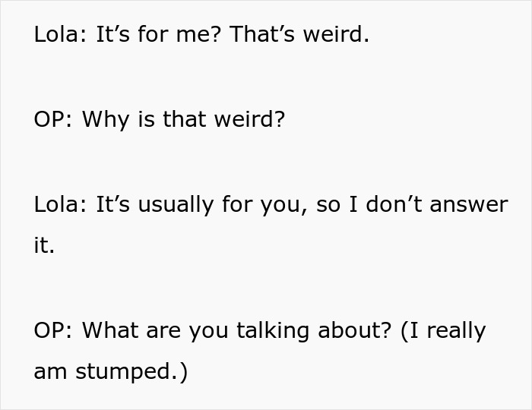Click the text "am stumped.)"
Image resolution: width=532 pixels, height=410 pixels.
(110, 373)
